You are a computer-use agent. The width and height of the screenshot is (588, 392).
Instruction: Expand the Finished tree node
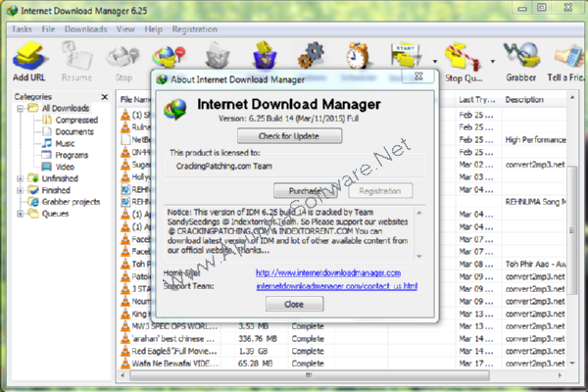(x=21, y=190)
